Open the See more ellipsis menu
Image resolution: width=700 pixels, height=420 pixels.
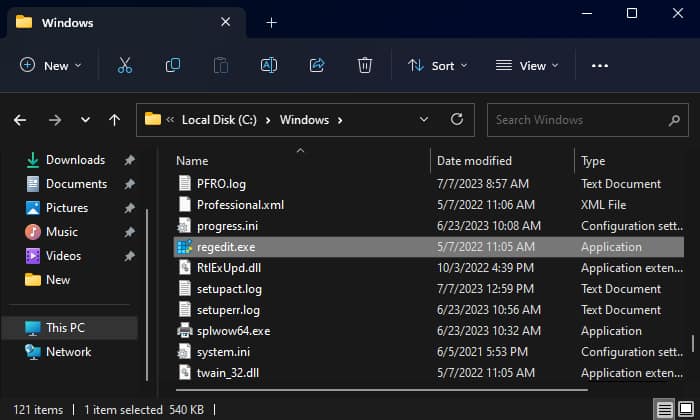click(600, 66)
